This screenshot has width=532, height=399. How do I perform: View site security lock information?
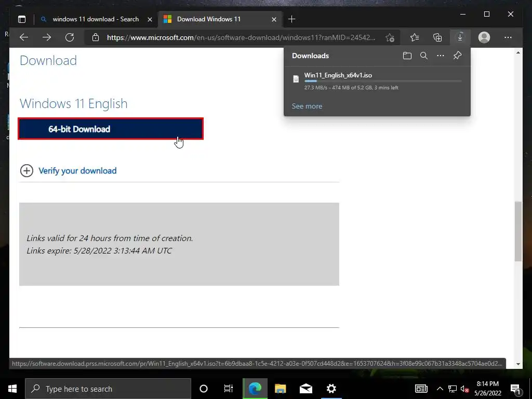tap(96, 37)
